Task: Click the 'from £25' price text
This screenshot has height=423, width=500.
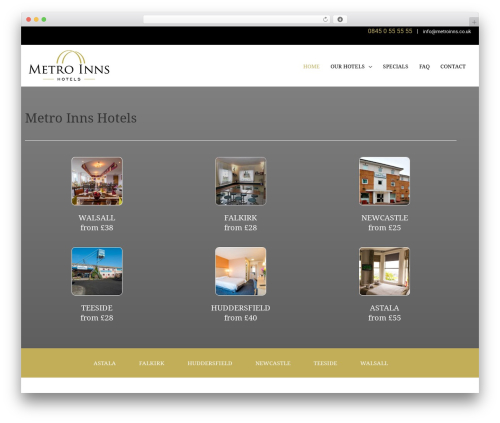Action: (384, 228)
